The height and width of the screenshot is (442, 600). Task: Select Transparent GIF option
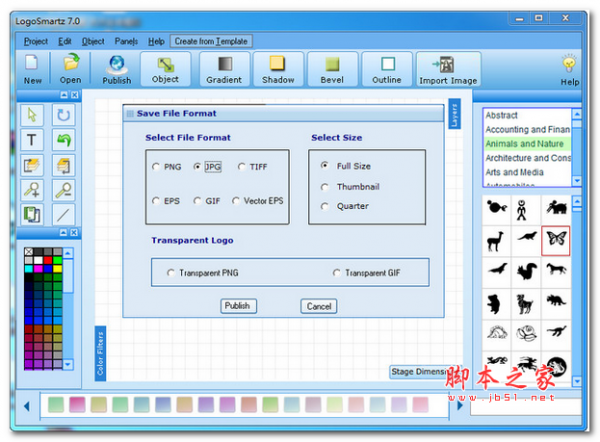tap(336, 273)
